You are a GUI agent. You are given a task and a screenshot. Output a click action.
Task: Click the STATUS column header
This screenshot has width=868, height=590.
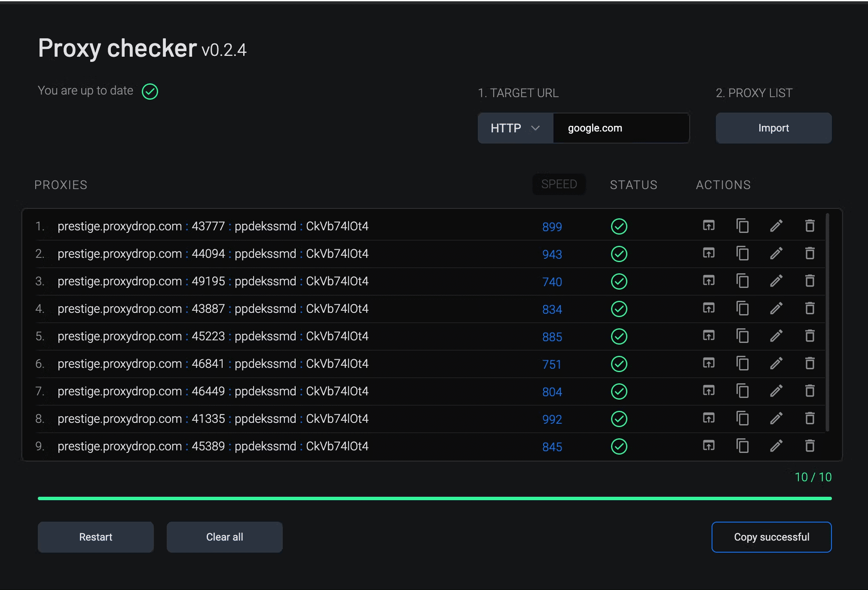pyautogui.click(x=633, y=185)
